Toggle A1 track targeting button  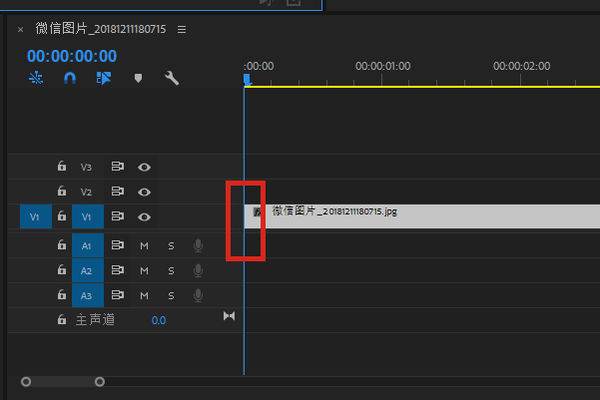[88, 245]
